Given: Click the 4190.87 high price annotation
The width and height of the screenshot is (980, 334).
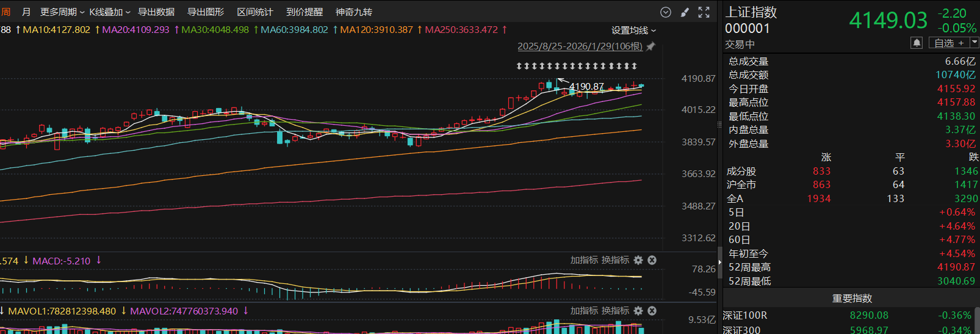Looking at the screenshot, I should pyautogui.click(x=586, y=87).
